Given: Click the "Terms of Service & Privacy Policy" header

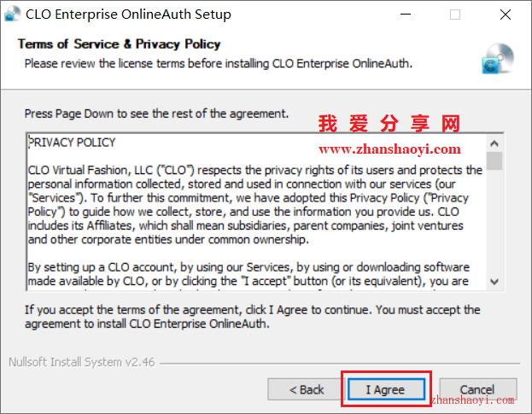Looking at the screenshot, I should [x=119, y=44].
